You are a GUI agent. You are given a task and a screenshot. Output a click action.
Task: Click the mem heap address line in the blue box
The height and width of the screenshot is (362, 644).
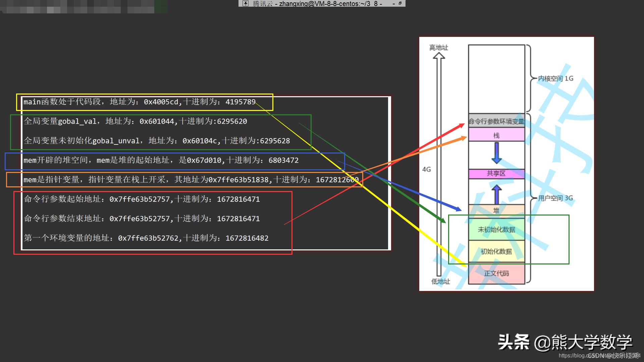161,161
